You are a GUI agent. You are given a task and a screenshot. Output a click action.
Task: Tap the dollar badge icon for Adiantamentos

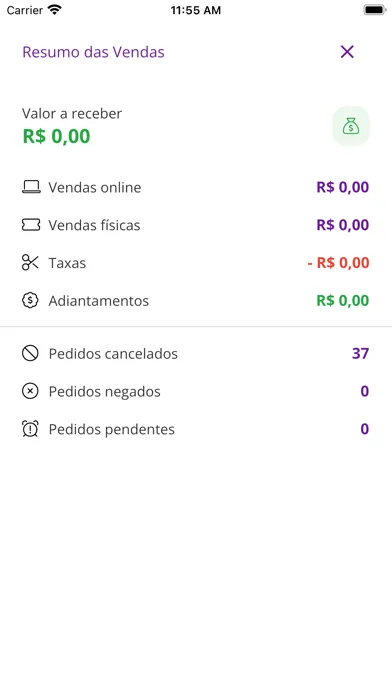tap(30, 301)
